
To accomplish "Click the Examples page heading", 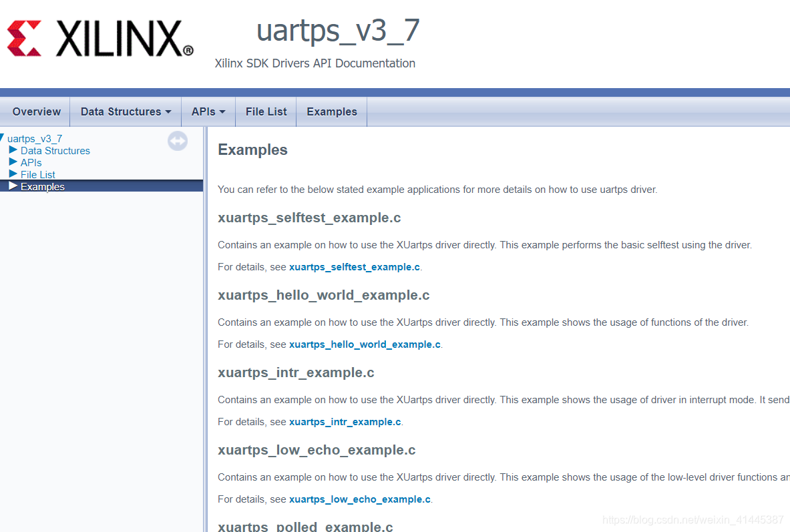I will [252, 150].
